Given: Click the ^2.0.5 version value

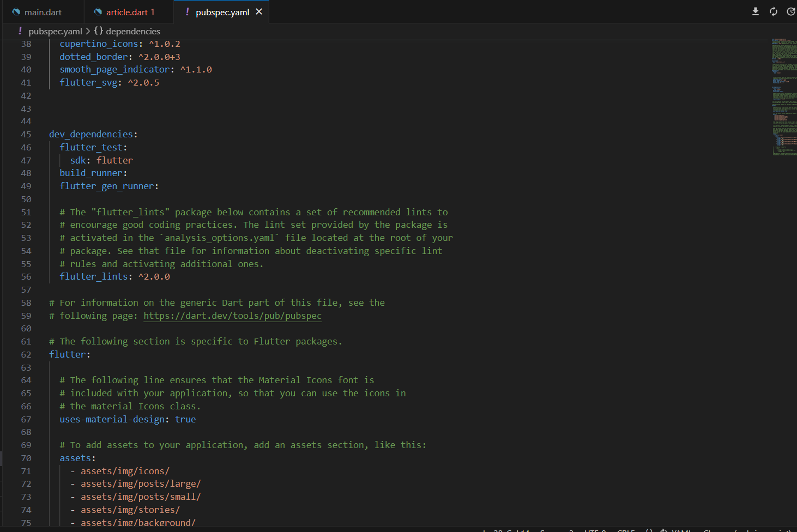Looking at the screenshot, I should pyautogui.click(x=144, y=82).
